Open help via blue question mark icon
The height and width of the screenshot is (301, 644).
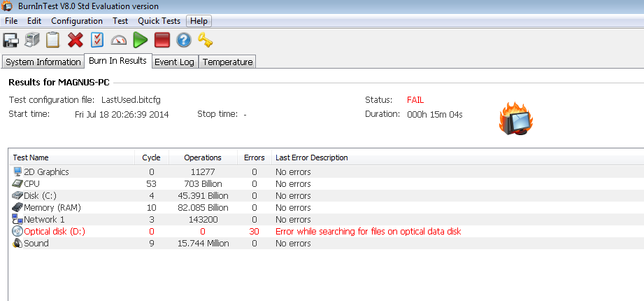(x=184, y=40)
